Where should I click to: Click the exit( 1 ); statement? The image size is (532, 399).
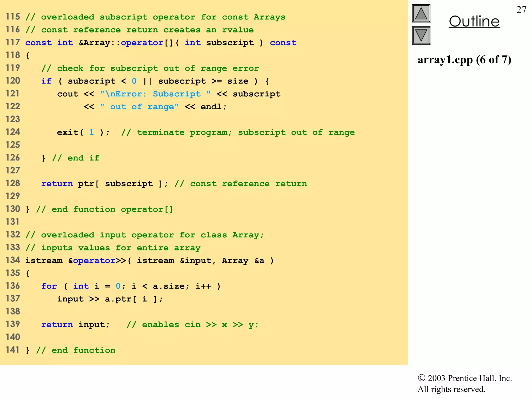pos(83,132)
